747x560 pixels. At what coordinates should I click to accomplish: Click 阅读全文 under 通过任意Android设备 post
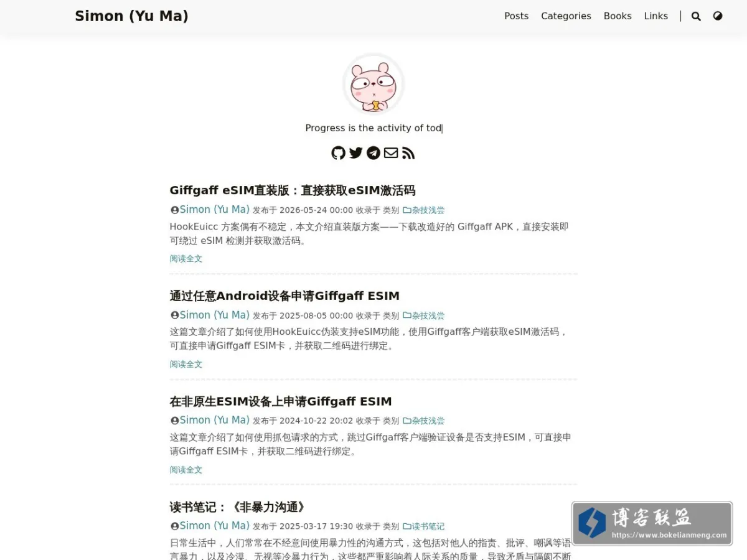[186, 364]
